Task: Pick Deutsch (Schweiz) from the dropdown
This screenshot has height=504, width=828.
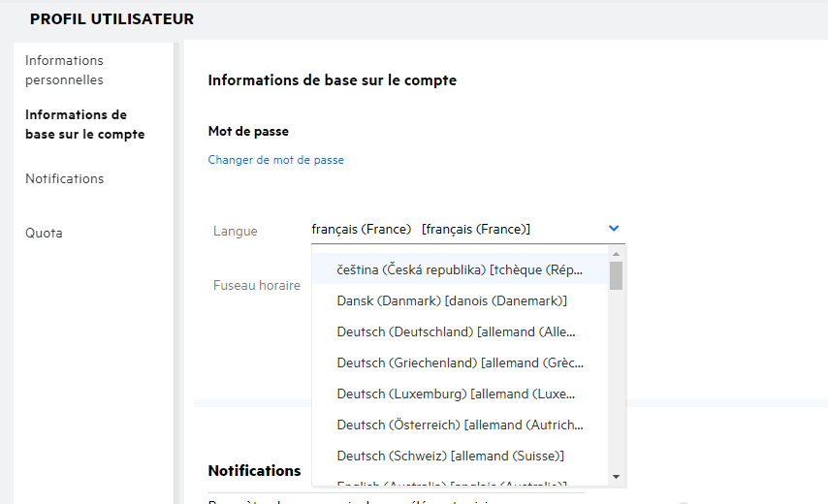Action: [x=450, y=456]
